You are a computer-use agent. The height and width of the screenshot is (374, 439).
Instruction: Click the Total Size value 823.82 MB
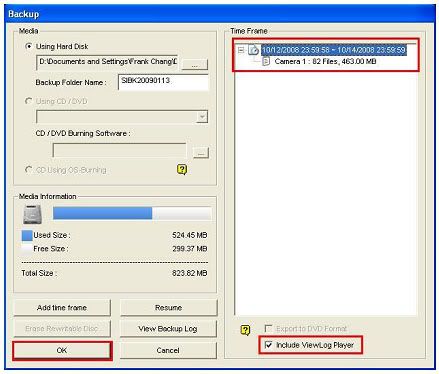(190, 273)
